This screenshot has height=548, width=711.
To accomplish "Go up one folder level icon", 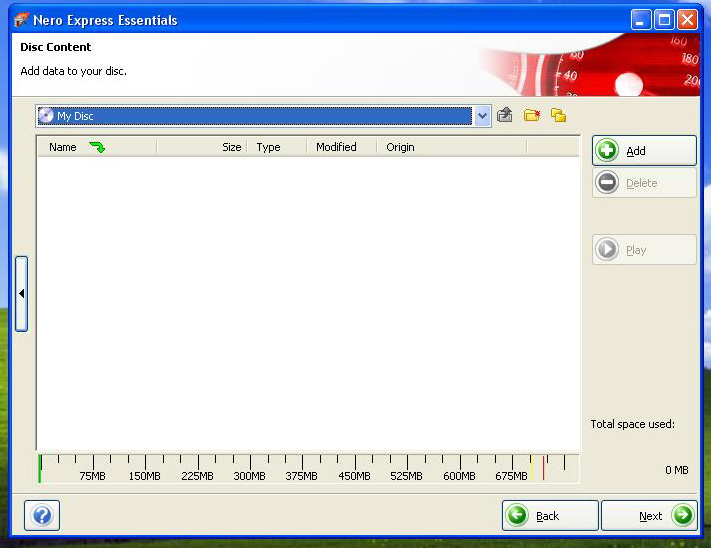I will tap(505, 116).
